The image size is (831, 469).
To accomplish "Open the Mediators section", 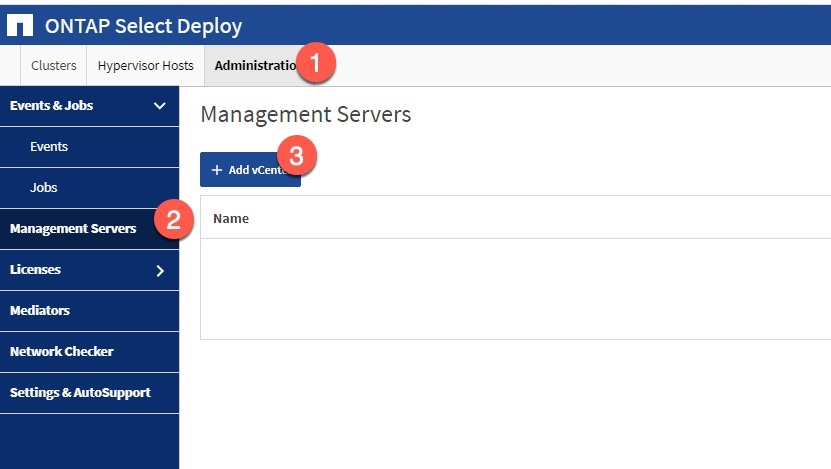I will 40,311.
